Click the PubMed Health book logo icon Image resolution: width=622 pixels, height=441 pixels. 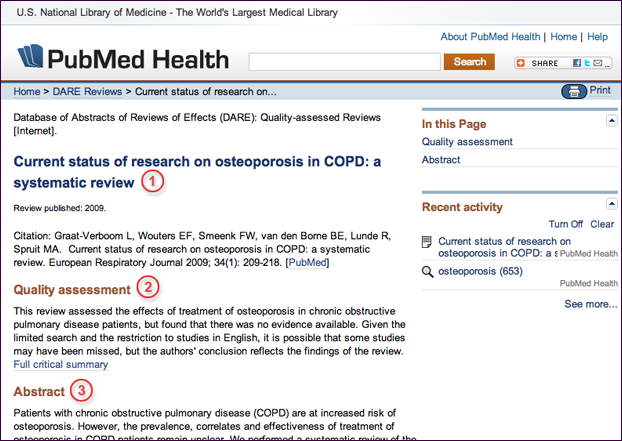tap(31, 56)
